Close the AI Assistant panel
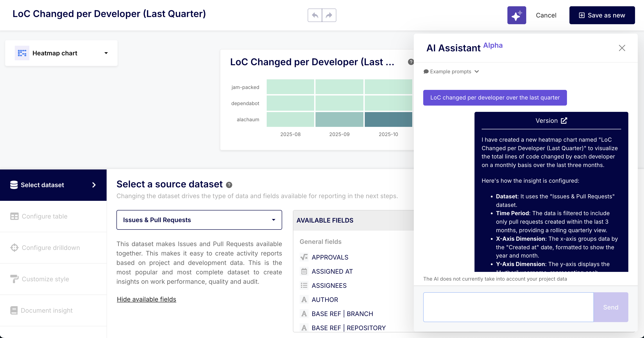644x338 pixels. click(x=622, y=48)
